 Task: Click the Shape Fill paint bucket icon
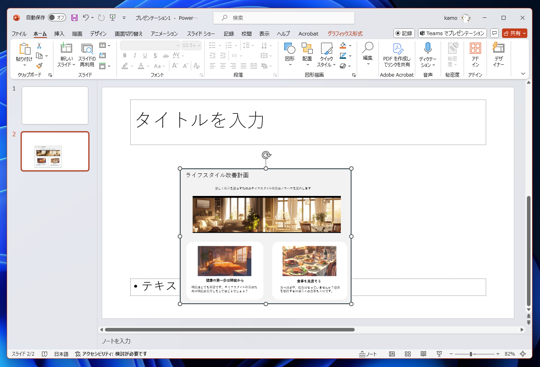[x=343, y=45]
